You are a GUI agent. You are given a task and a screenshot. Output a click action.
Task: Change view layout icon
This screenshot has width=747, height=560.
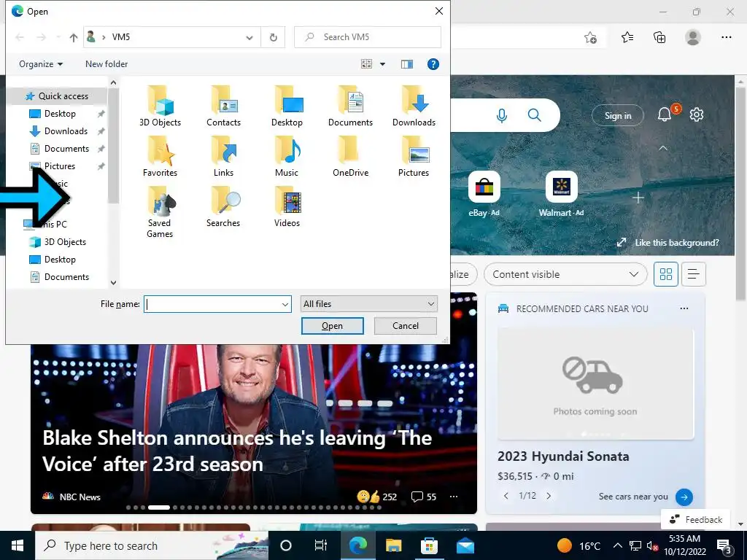click(366, 64)
